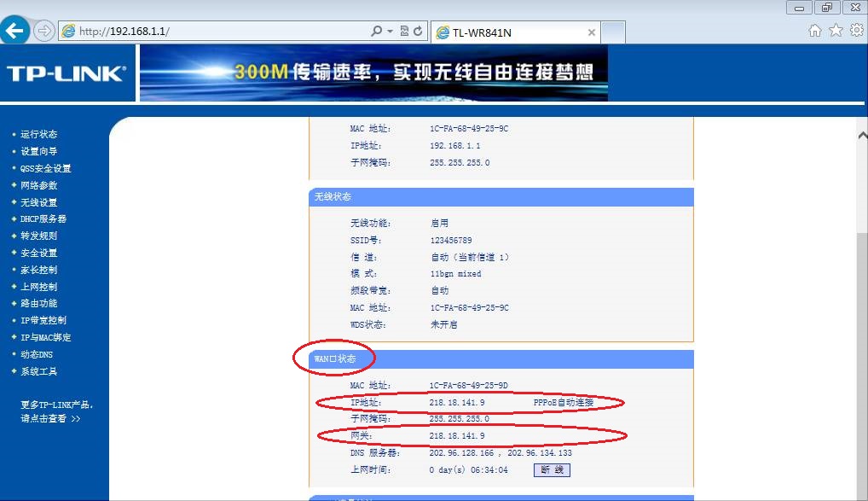Select 运行状态 in the sidebar
868x501 pixels.
(38, 134)
